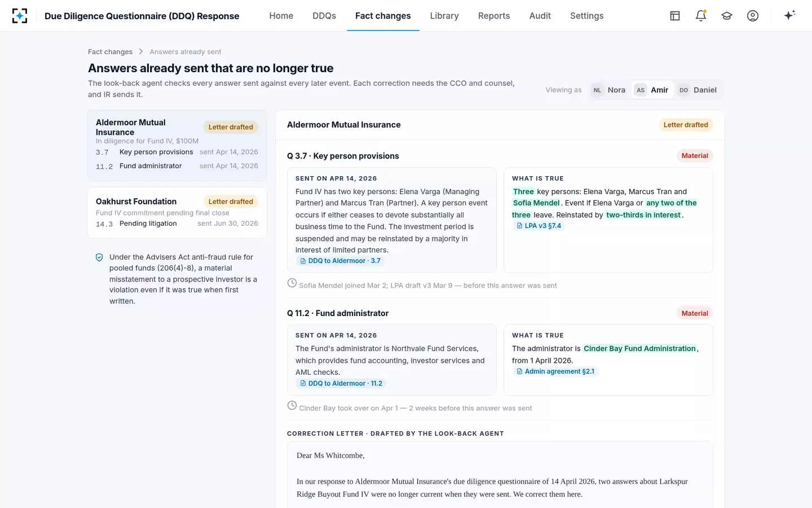Click the Material badge for Q 11.2
Screen dimensions: 812x508
coord(695,313)
